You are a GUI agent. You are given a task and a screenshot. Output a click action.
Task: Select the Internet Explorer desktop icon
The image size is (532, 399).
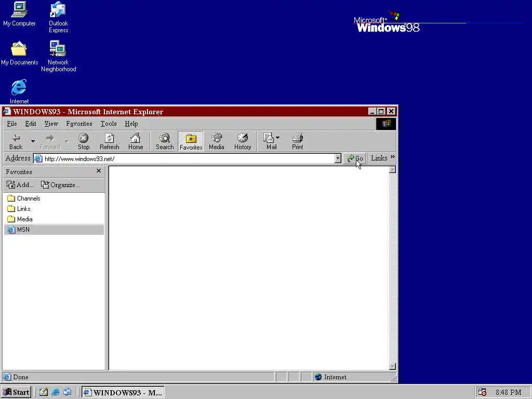[19, 91]
